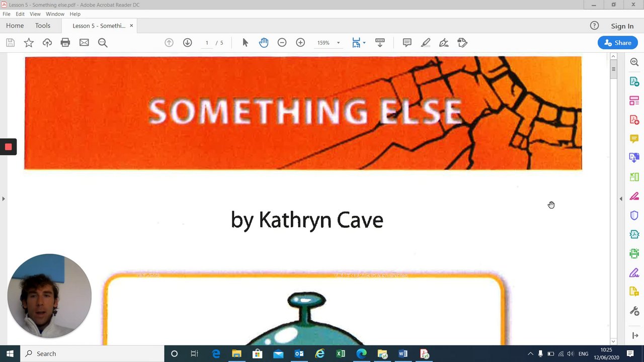This screenshot has width=644, height=362.
Task: Select the highlight text pen tool
Action: [x=426, y=43]
